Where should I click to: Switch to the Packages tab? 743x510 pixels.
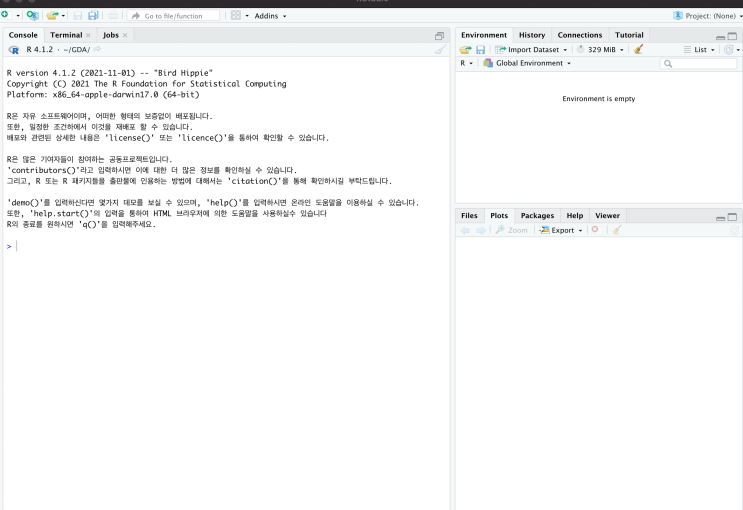pyautogui.click(x=537, y=216)
